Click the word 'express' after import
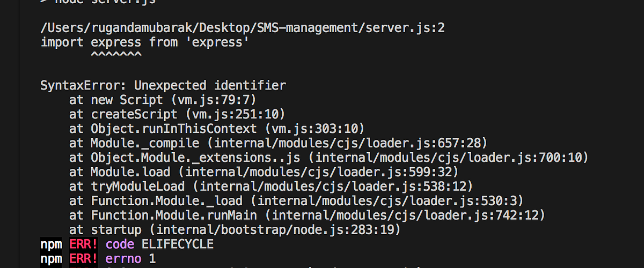 coord(116,42)
